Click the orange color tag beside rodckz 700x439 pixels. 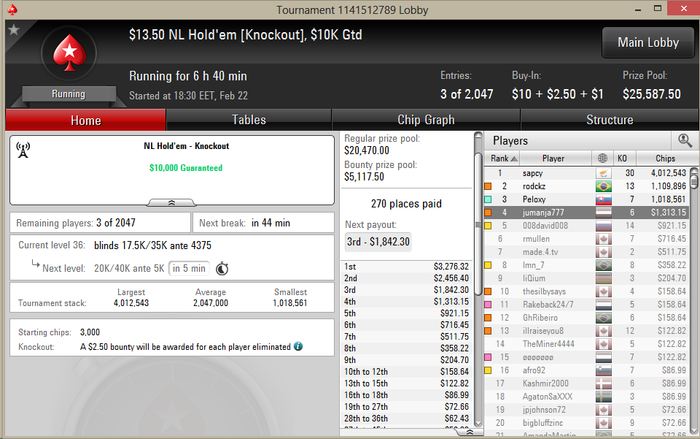coord(488,186)
